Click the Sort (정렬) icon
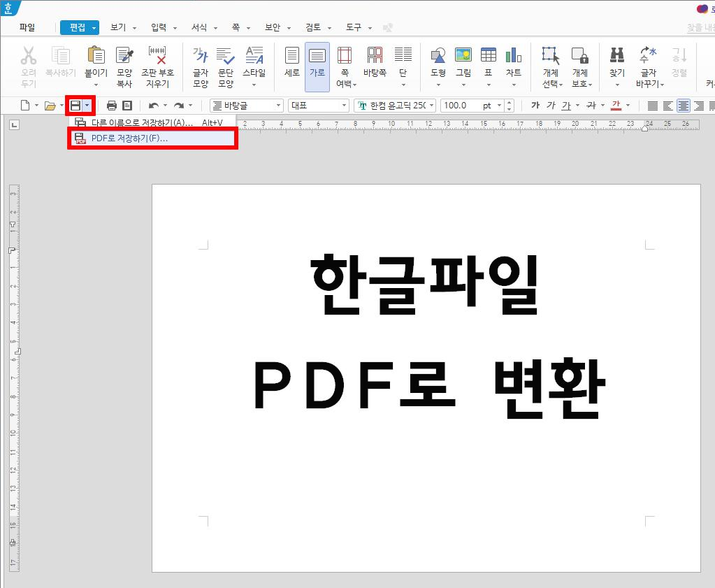 pos(679,55)
